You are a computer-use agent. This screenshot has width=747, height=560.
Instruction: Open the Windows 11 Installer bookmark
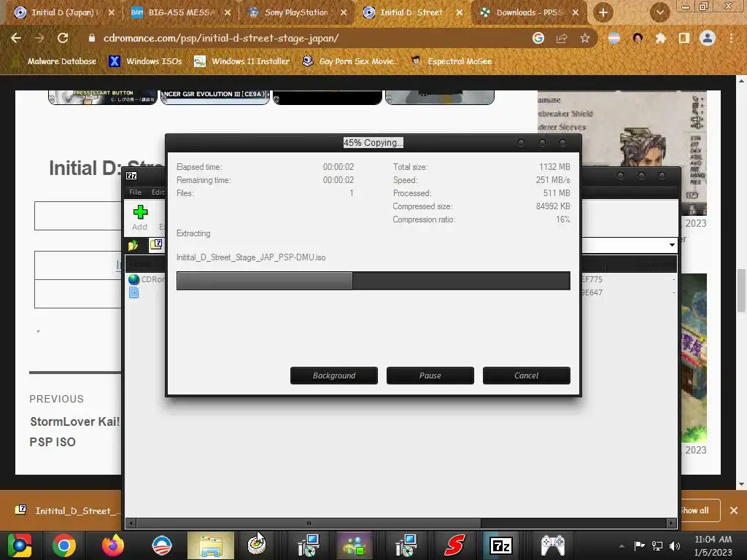[242, 61]
